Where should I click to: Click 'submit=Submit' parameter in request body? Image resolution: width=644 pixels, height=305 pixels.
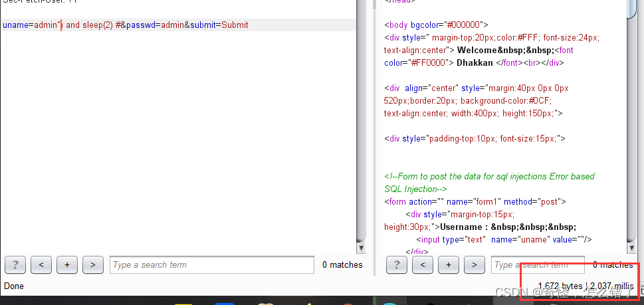tap(219, 25)
